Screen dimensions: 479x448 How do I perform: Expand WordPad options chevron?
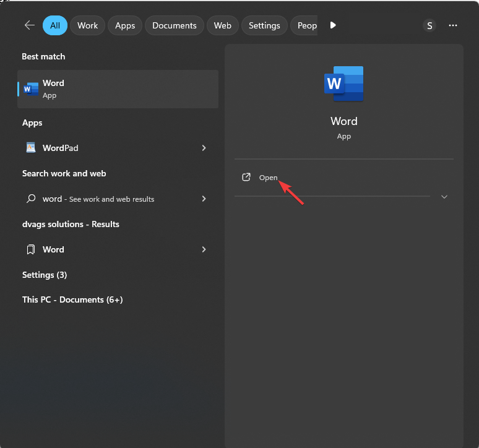[x=204, y=148]
